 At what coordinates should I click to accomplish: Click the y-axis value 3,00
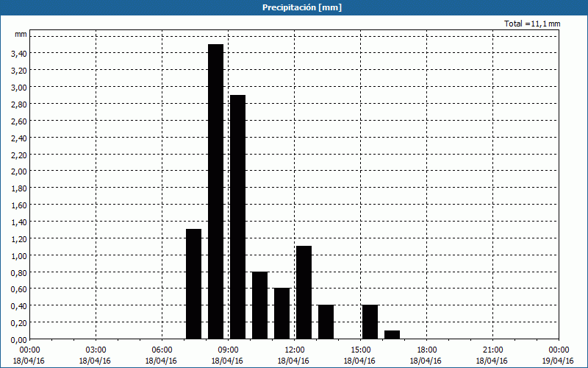pos(19,88)
